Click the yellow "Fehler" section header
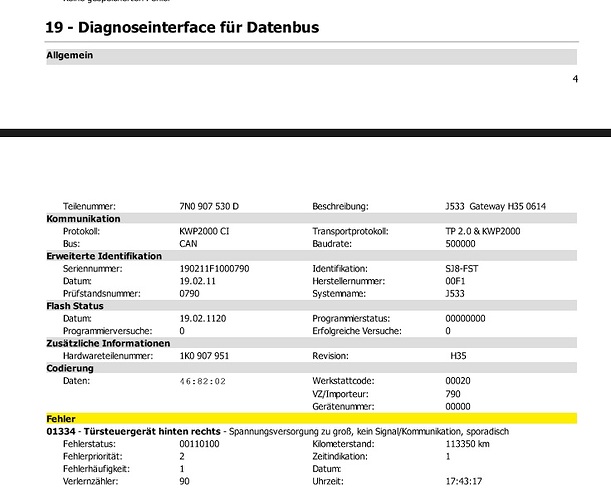611x500 pixels. tap(311, 419)
